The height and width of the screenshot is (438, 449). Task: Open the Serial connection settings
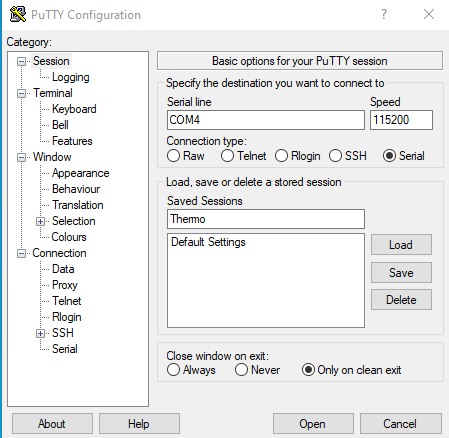(x=65, y=349)
